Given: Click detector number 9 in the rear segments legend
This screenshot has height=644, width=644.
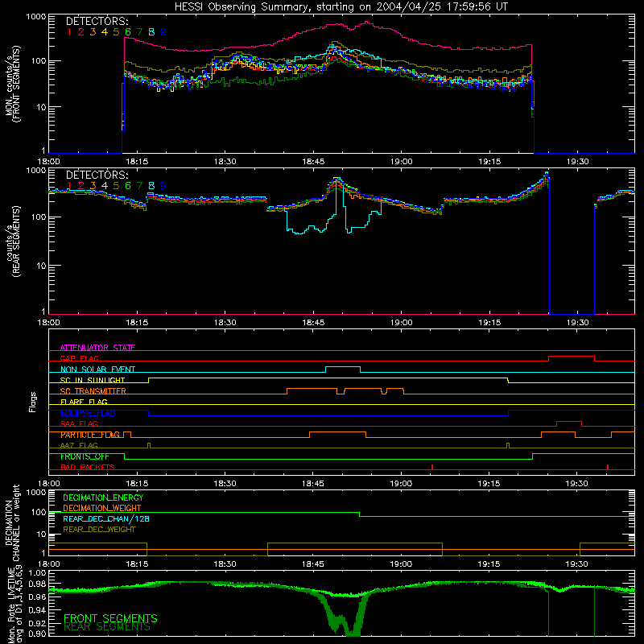Looking at the screenshot, I should 163,186.
